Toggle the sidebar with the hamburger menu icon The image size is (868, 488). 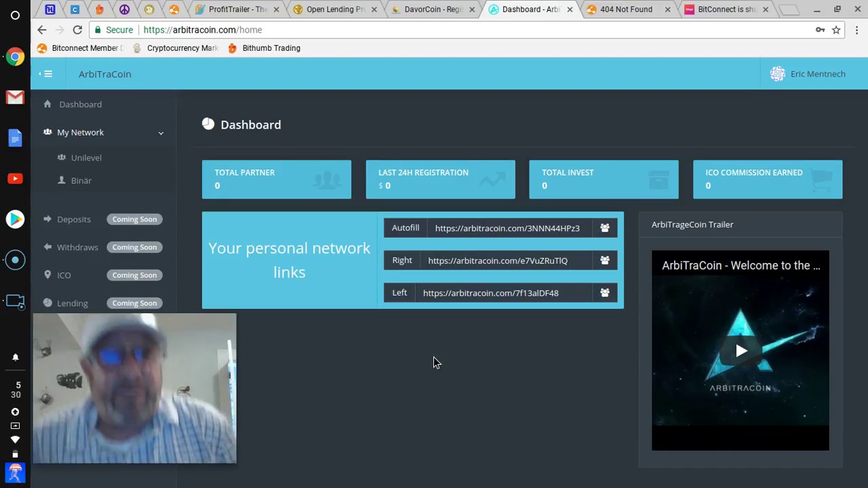47,74
